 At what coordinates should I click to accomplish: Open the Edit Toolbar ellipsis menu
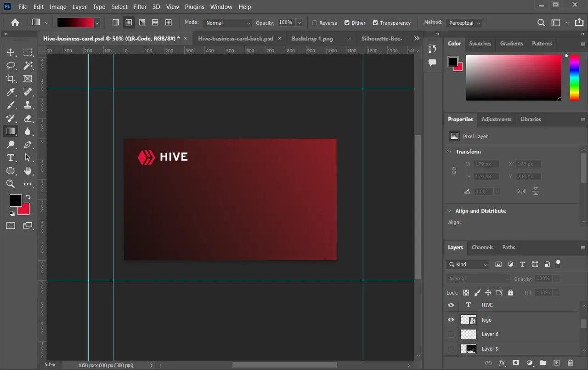click(x=28, y=184)
